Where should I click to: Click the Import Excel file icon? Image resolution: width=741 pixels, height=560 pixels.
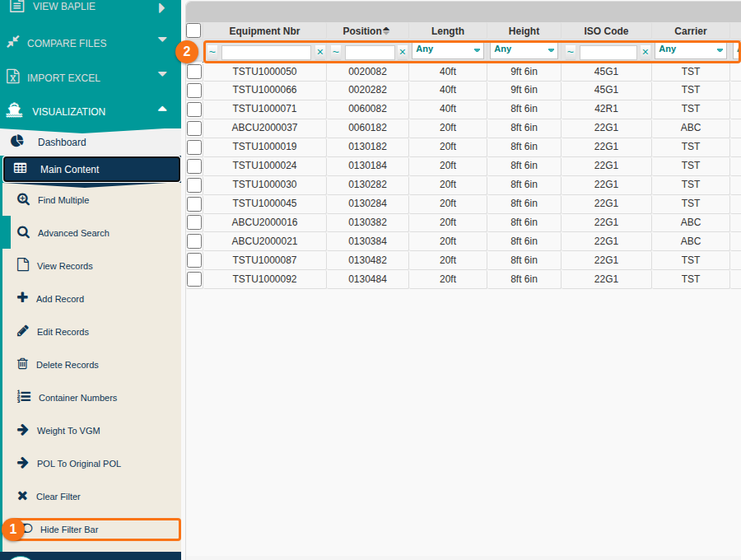13,76
